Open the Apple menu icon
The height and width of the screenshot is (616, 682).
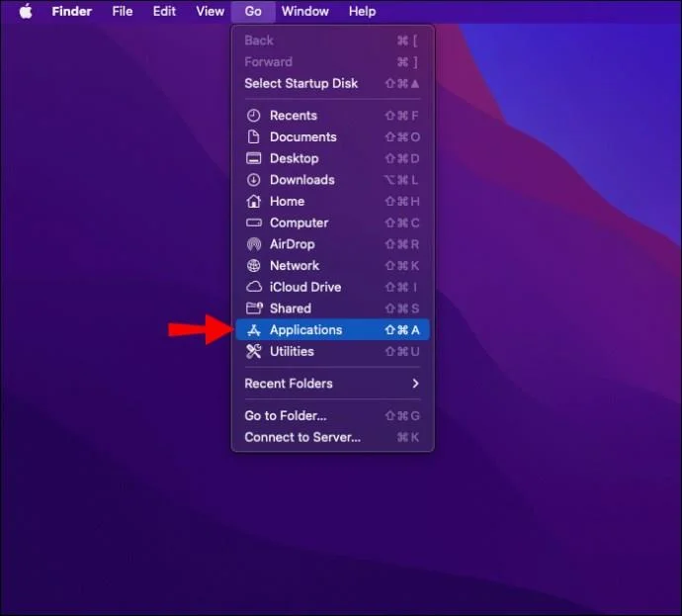click(x=26, y=11)
